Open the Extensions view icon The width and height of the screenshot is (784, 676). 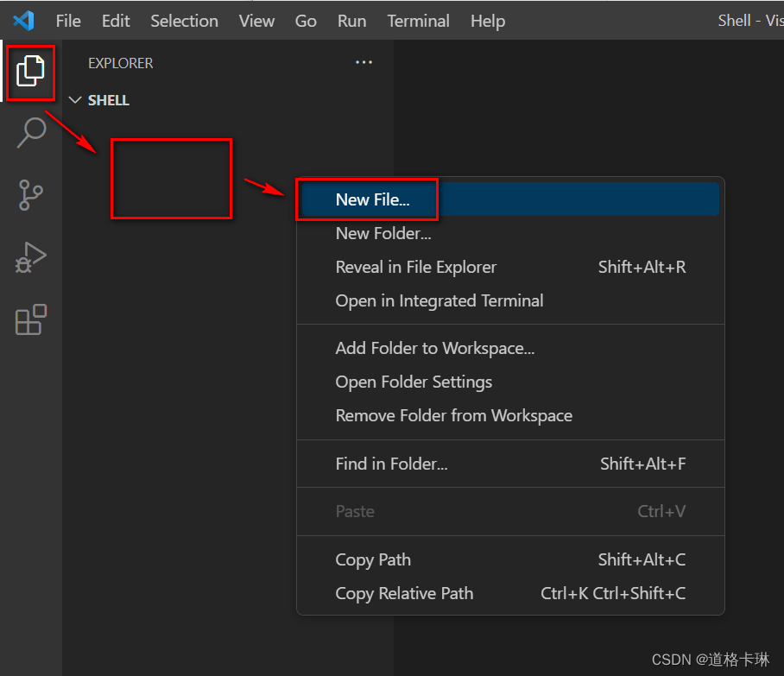coord(30,319)
